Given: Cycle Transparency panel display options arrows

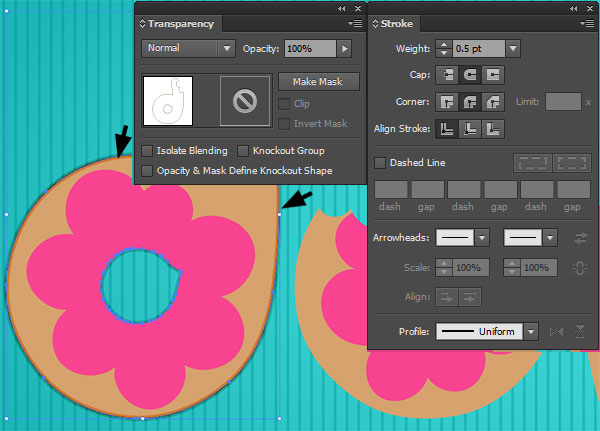Looking at the screenshot, I should (142, 24).
